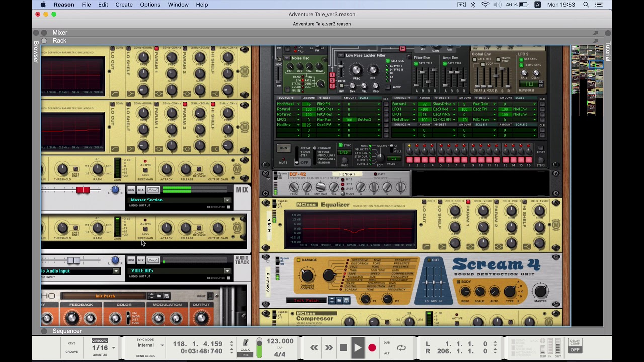Toggle the Damage section button on Scream 4

tap(298, 260)
